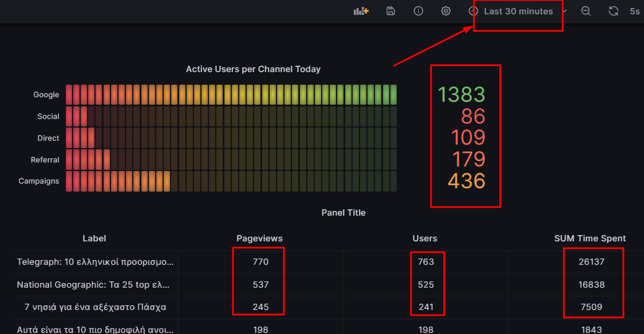
Task: Click the Add panel icon
Action: point(361,11)
